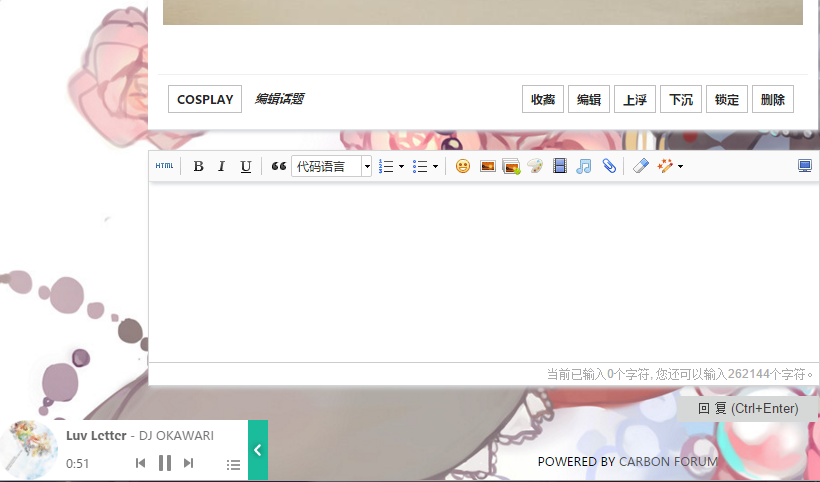This screenshot has width=820, height=482.
Task: Pause the Luv Letter song
Action: point(165,463)
